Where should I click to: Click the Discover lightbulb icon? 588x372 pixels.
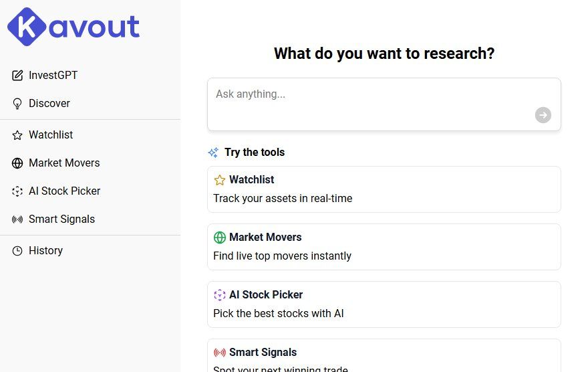point(17,104)
